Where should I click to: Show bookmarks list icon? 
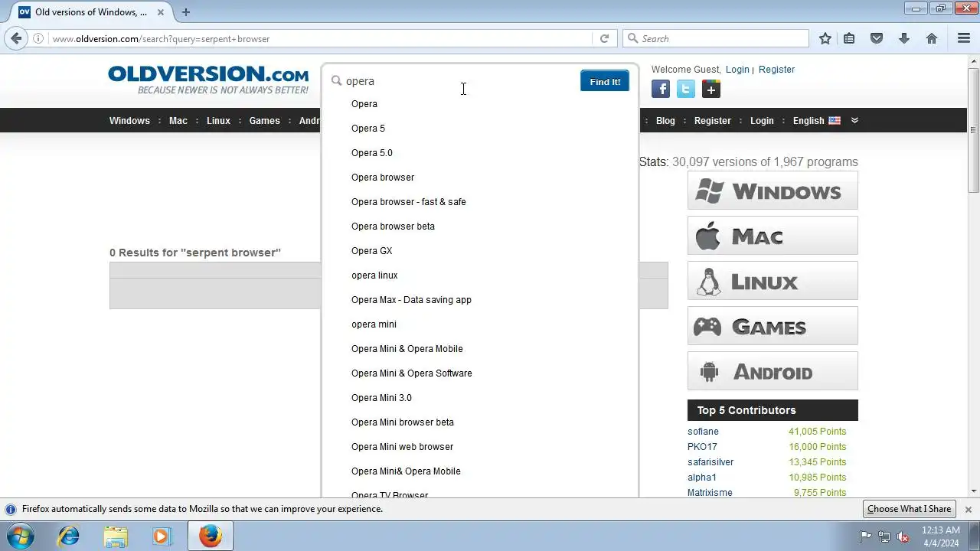pyautogui.click(x=849, y=38)
